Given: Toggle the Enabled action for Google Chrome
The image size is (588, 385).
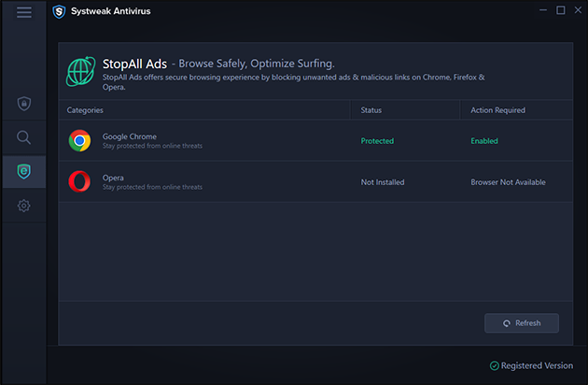Looking at the screenshot, I should coord(484,141).
